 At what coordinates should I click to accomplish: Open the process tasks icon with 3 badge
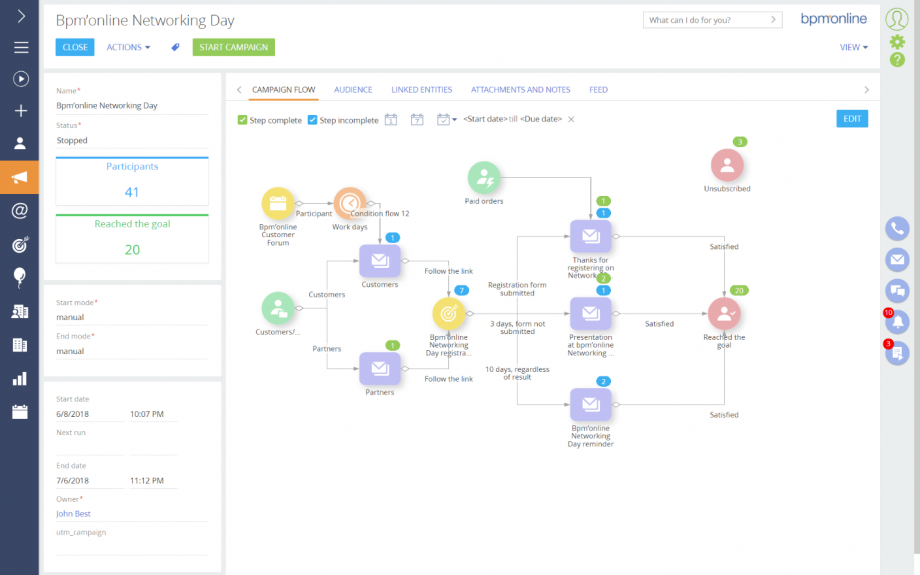[897, 353]
